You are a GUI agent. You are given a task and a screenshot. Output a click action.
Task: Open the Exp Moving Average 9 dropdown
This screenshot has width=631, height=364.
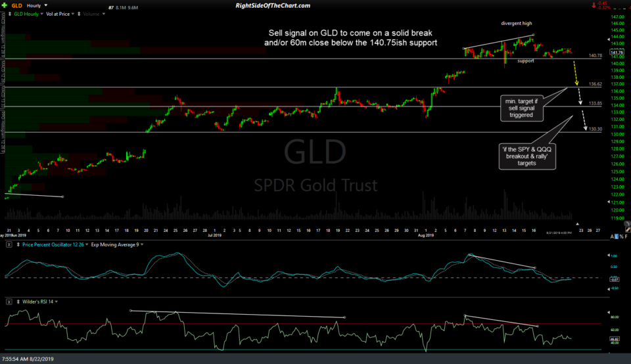(142, 244)
